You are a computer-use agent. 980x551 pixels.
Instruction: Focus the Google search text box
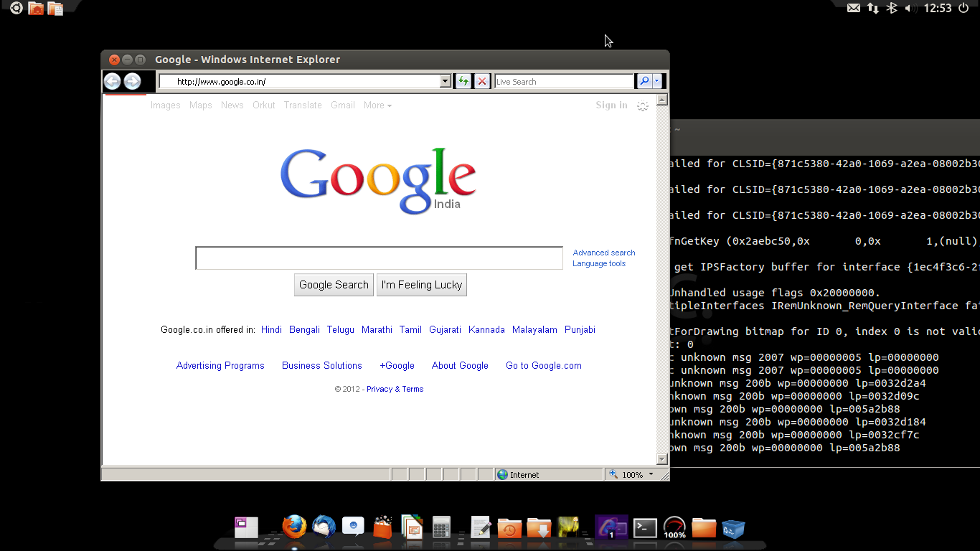click(x=379, y=258)
